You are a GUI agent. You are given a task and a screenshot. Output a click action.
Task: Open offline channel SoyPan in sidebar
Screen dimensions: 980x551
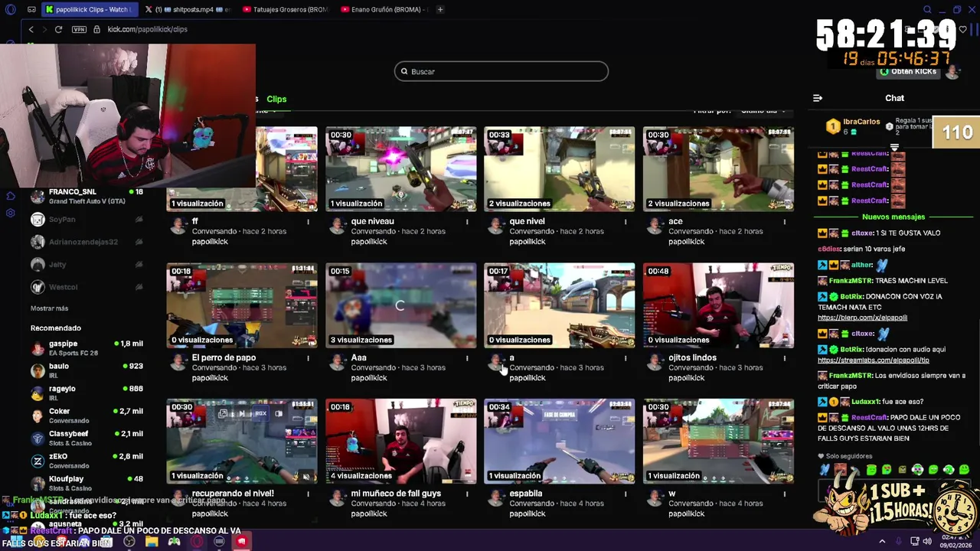pos(86,220)
